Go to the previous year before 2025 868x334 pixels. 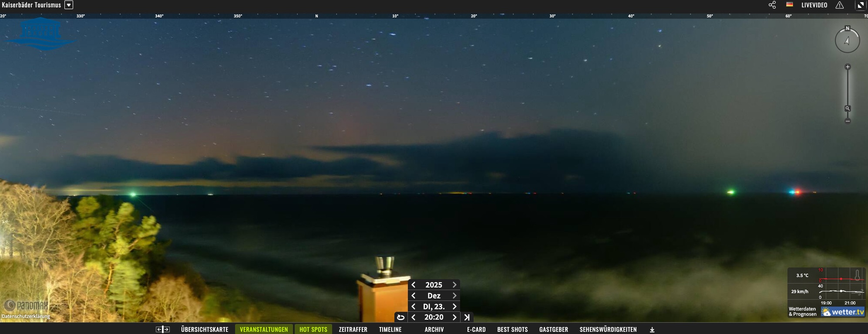pos(414,285)
